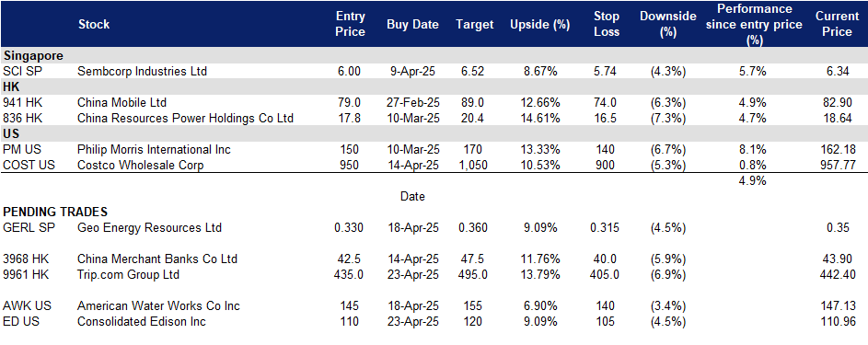Select the Geo Energy Resources Ltd cell

[149, 228]
